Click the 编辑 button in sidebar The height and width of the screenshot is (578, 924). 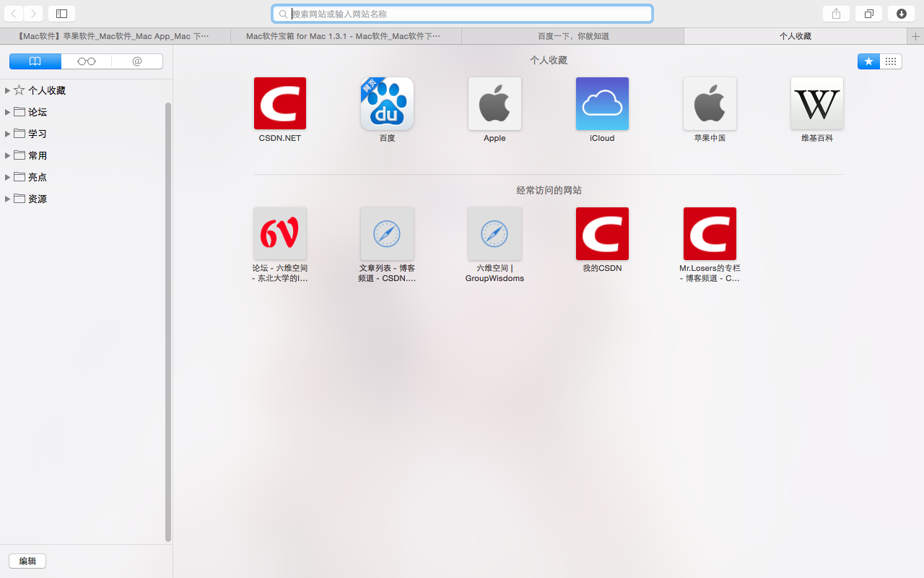(27, 561)
